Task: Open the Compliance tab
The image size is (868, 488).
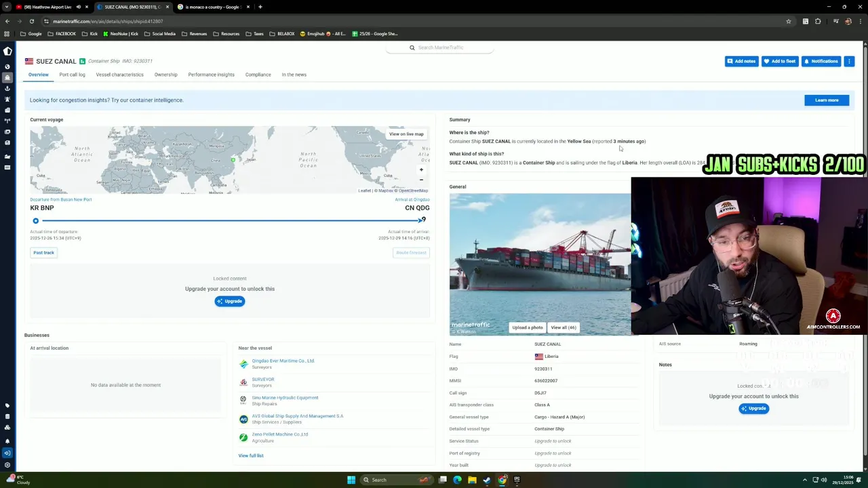Action: [x=258, y=75]
